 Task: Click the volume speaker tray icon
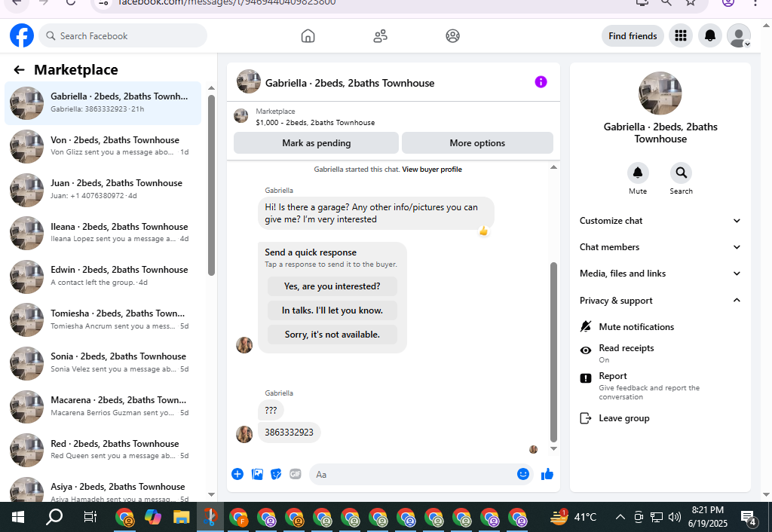[x=675, y=517]
